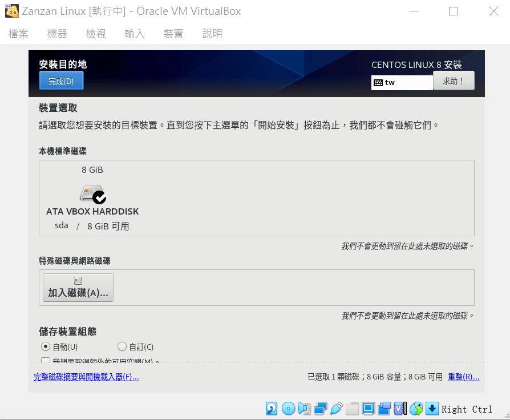Select the 自動(U) radio button
The height and width of the screenshot is (420, 510).
pos(46,346)
